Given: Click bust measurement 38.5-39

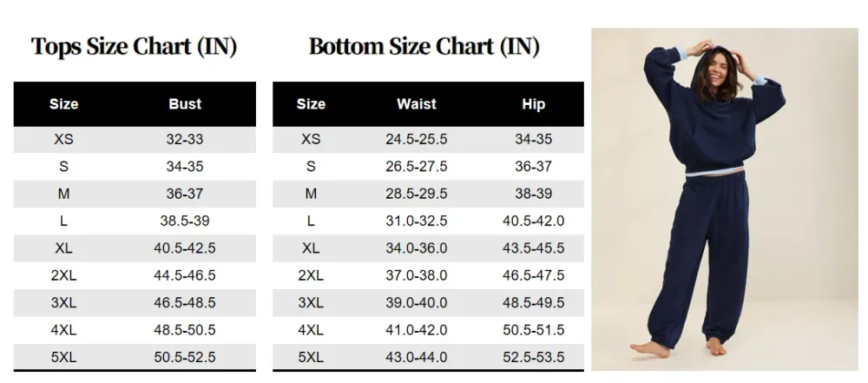Looking at the screenshot, I should (185, 221).
